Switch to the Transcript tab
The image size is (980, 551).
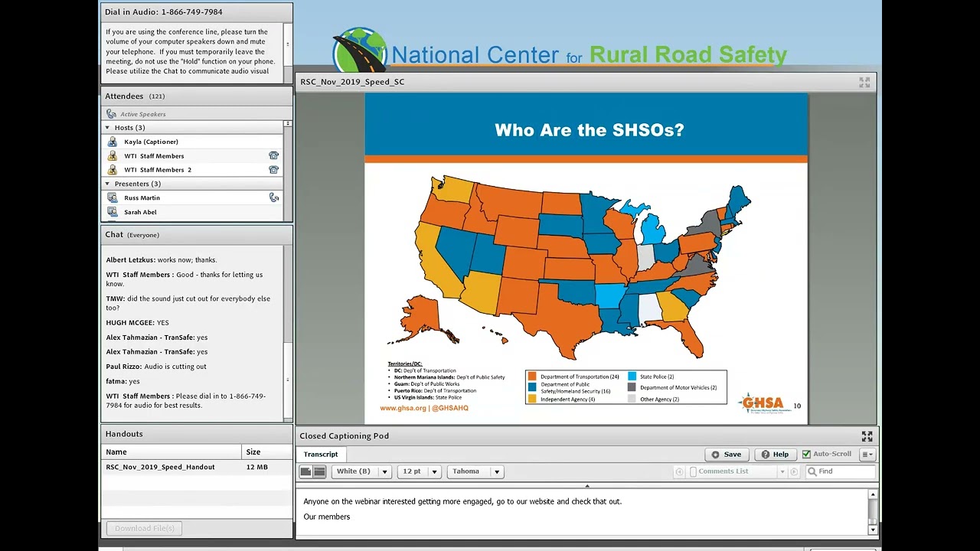pos(321,455)
